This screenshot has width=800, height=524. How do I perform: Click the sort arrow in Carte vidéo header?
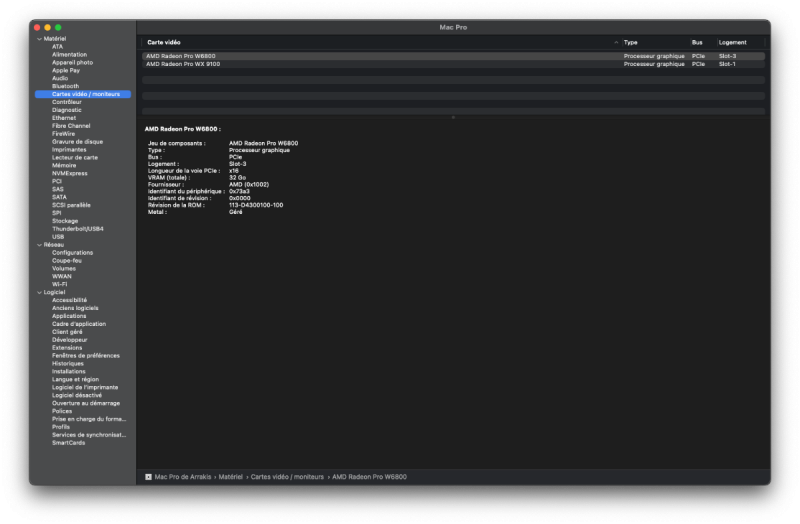(616, 42)
